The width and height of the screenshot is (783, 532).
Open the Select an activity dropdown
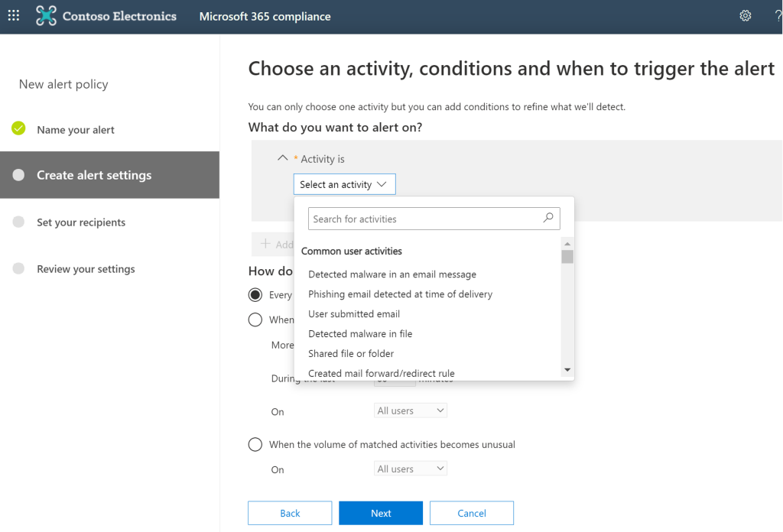tap(345, 184)
